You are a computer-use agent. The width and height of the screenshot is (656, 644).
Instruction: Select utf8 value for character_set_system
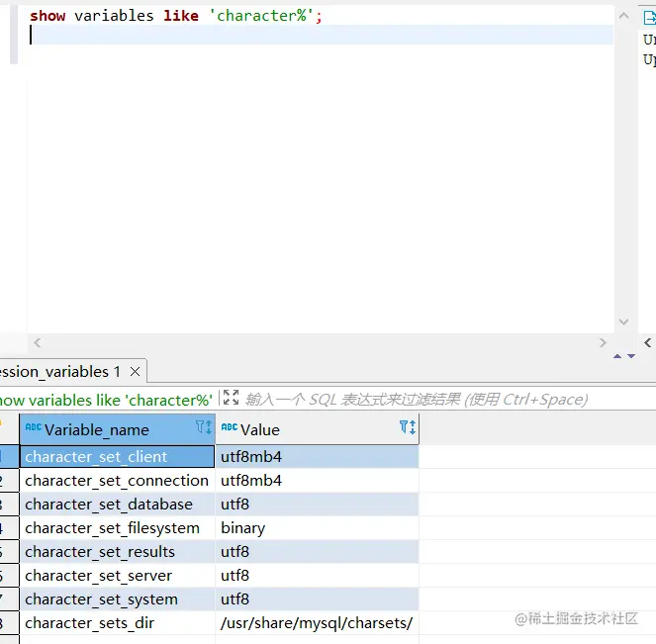coord(318,599)
